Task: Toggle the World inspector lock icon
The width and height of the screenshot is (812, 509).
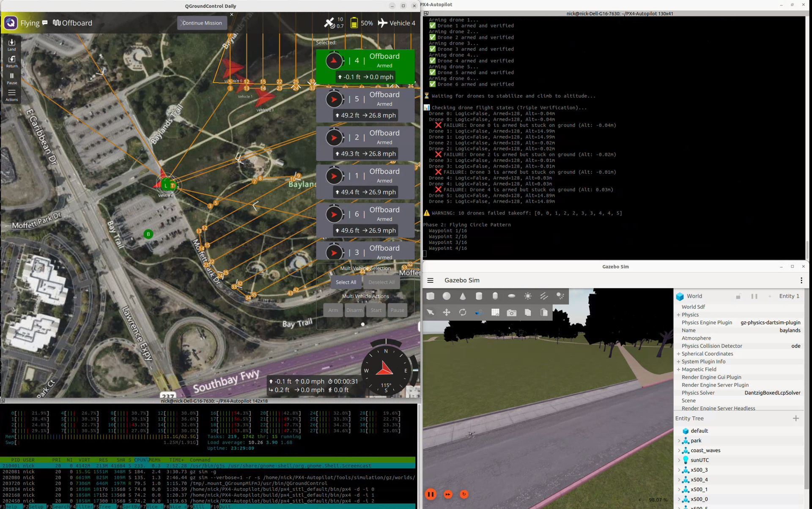Action: coord(738,296)
